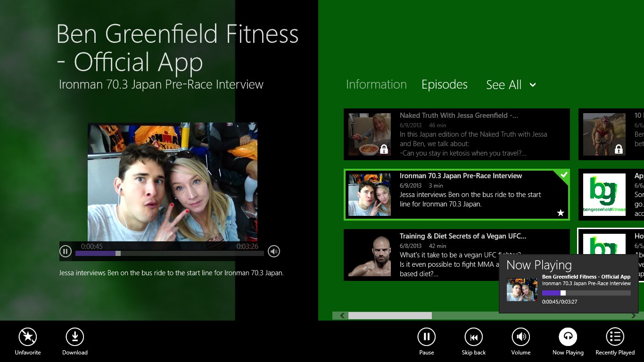The width and height of the screenshot is (644, 362).
Task: Click the small pause button under video
Action: (x=66, y=251)
